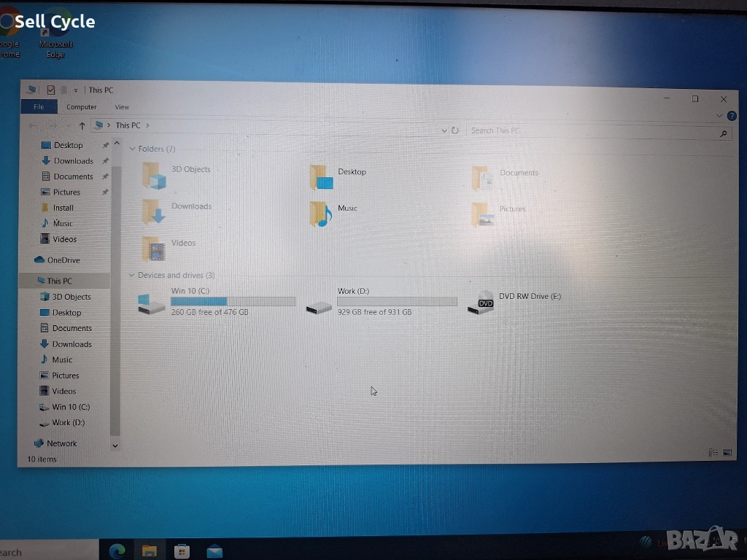Expand the ribbon with the chevron
The image size is (747, 560).
coord(720,116)
